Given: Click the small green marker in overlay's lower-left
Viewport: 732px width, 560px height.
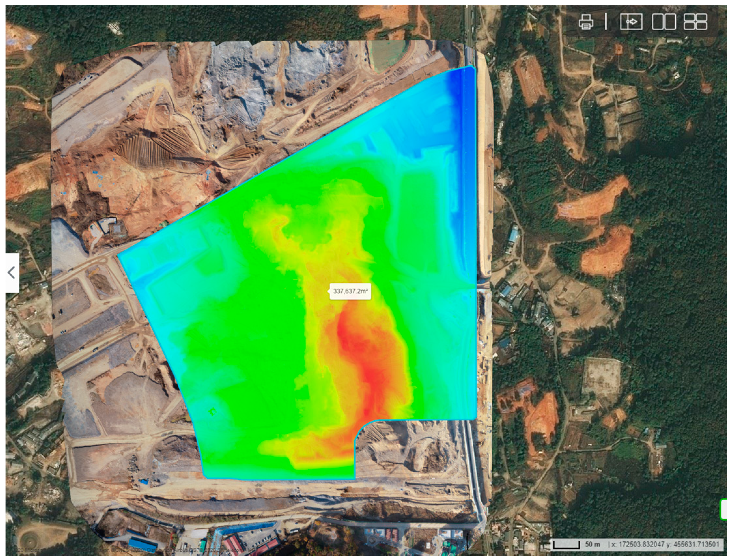Looking at the screenshot, I should pos(212,412).
